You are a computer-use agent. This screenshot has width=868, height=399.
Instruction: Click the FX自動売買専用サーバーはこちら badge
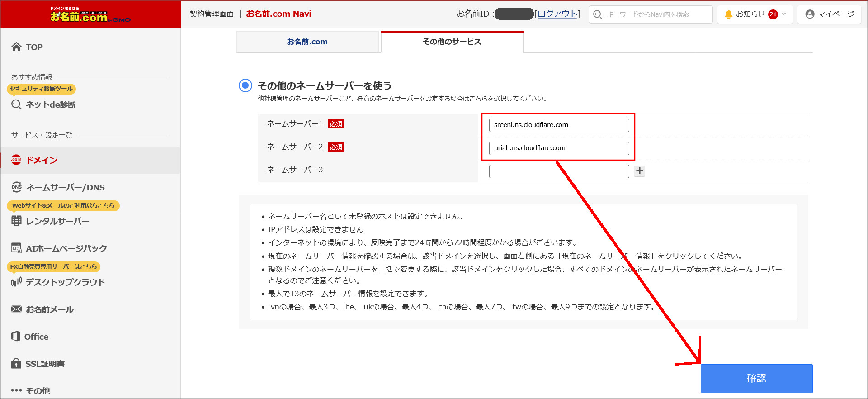coord(53,267)
